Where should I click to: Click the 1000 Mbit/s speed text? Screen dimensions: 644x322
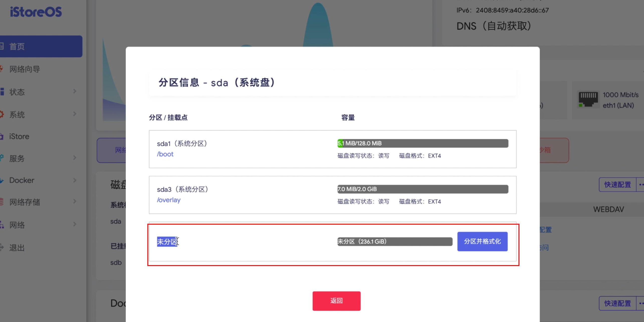[621, 95]
